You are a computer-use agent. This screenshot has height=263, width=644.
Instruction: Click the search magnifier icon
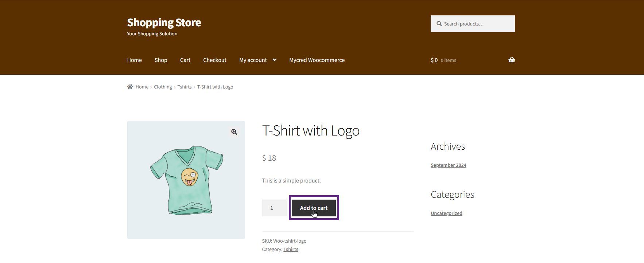[x=439, y=24]
